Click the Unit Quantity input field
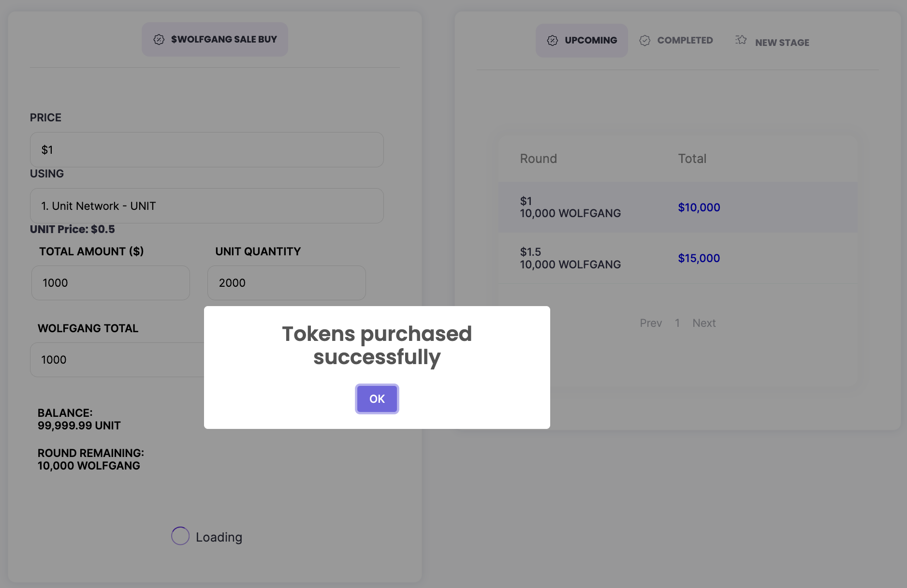Screen dimensions: 907x588 pyautogui.click(x=287, y=283)
